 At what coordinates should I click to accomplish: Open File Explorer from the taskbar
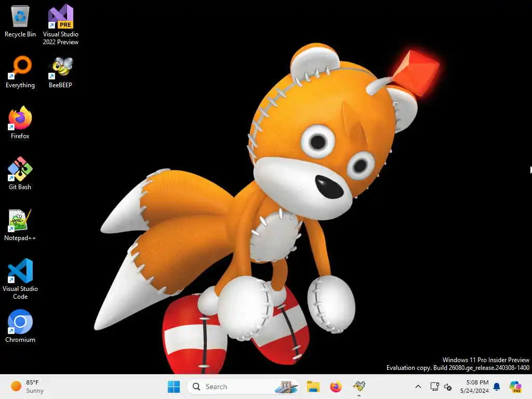[x=313, y=387]
